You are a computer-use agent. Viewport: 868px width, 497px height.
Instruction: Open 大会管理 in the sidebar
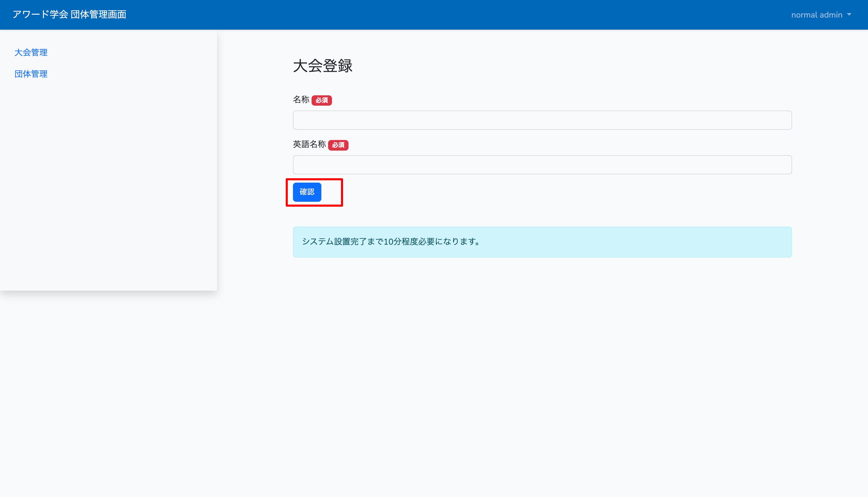tap(31, 52)
